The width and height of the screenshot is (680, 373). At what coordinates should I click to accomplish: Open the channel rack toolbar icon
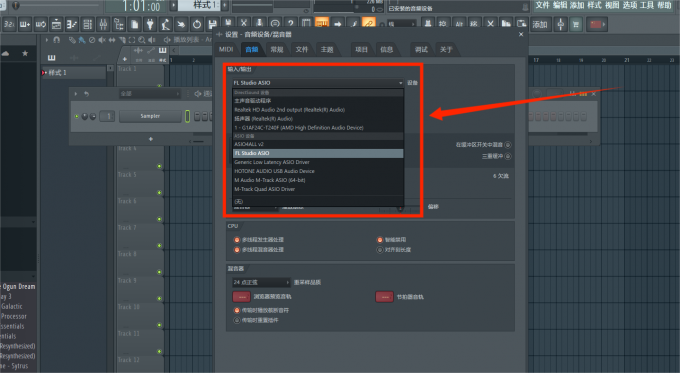point(88,24)
